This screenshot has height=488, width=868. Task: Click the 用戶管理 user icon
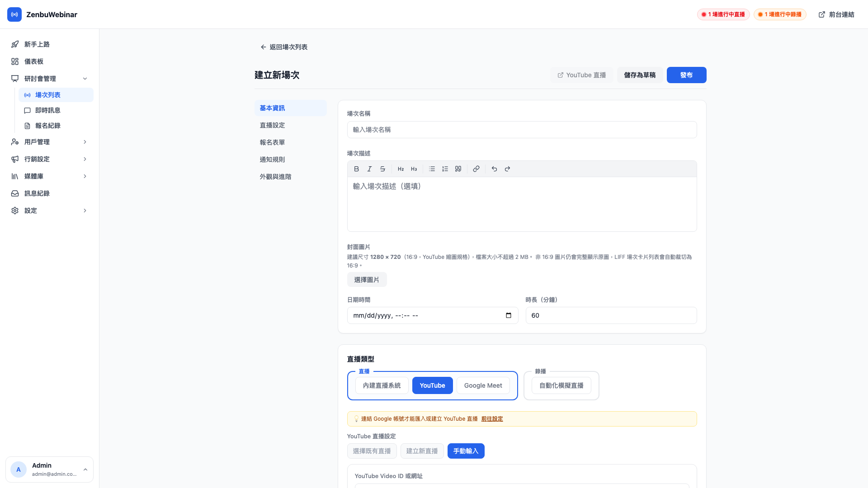(15, 142)
